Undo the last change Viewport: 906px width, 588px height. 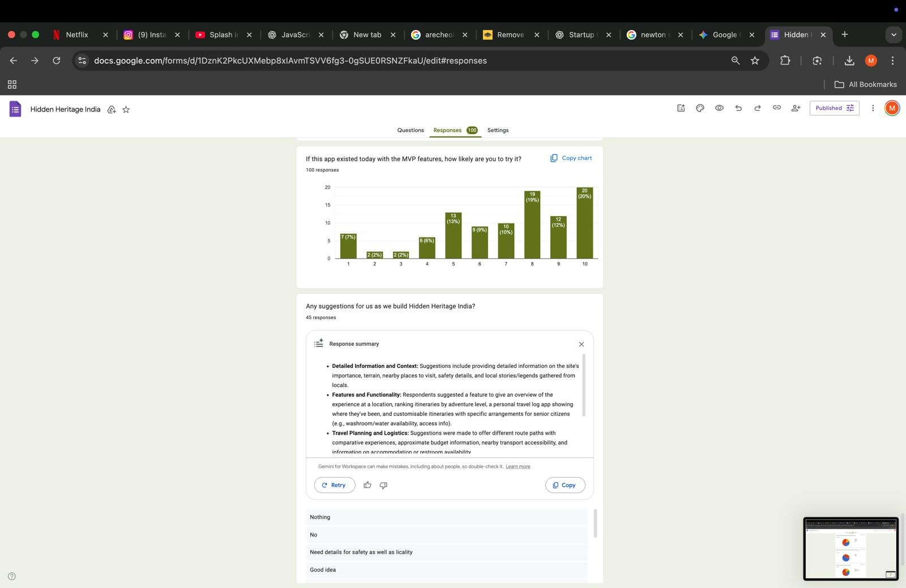[x=738, y=108]
